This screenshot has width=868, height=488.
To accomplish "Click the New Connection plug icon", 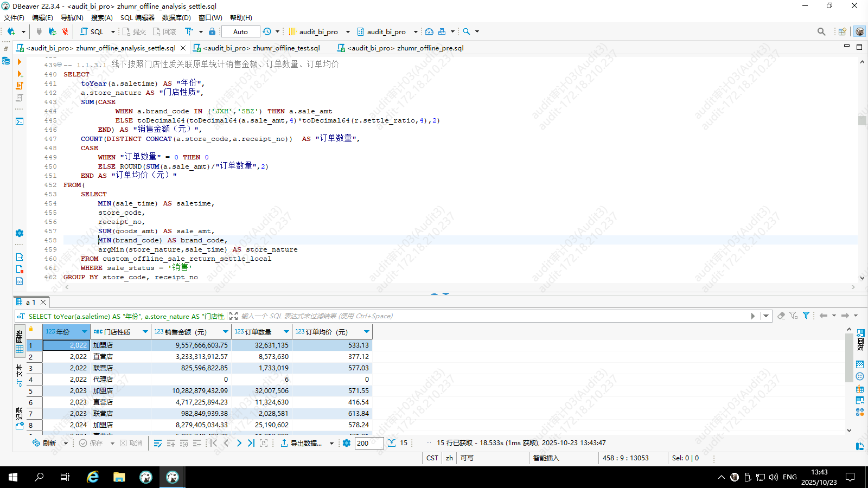I will coord(11,31).
